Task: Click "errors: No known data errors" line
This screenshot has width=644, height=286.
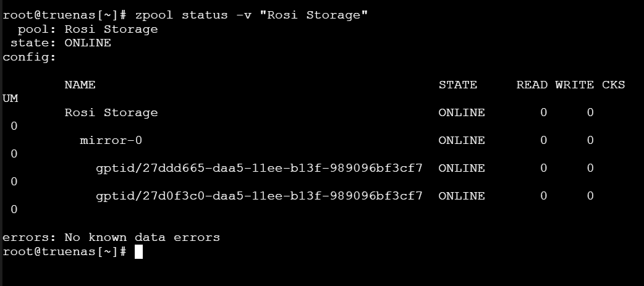Action: 111,238
